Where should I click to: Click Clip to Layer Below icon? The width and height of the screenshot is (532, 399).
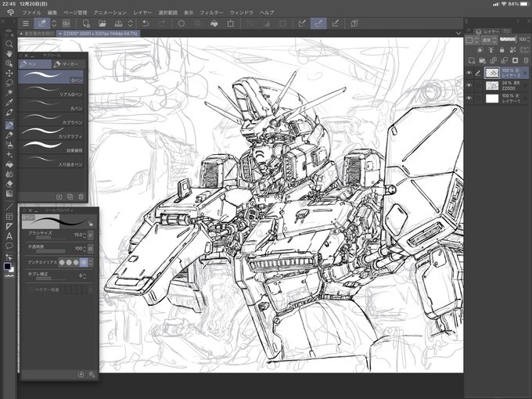pyautogui.click(x=480, y=50)
